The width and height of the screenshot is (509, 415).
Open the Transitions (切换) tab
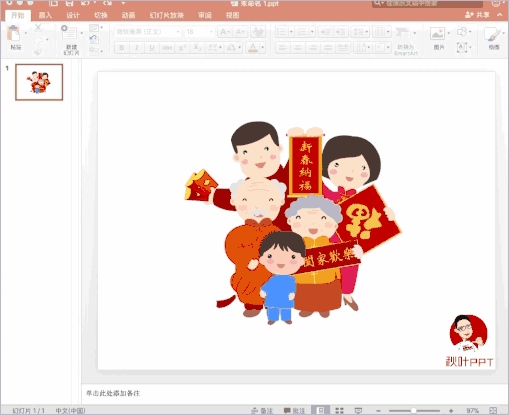[x=100, y=15]
